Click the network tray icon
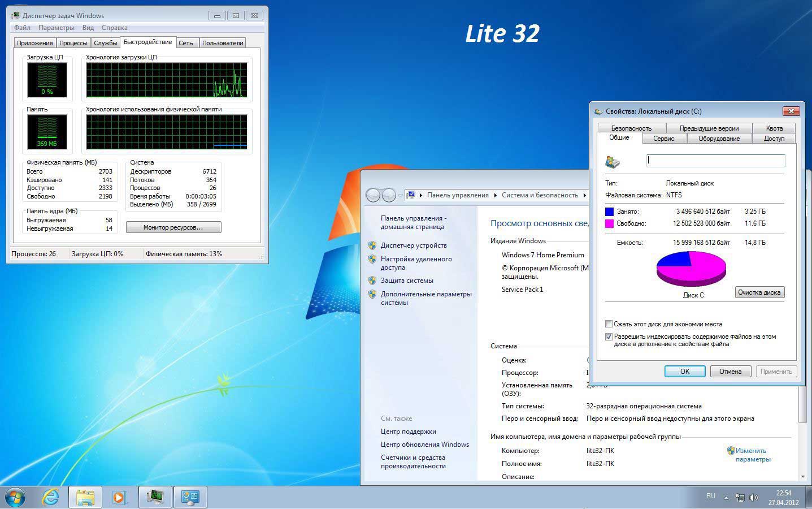 point(740,498)
